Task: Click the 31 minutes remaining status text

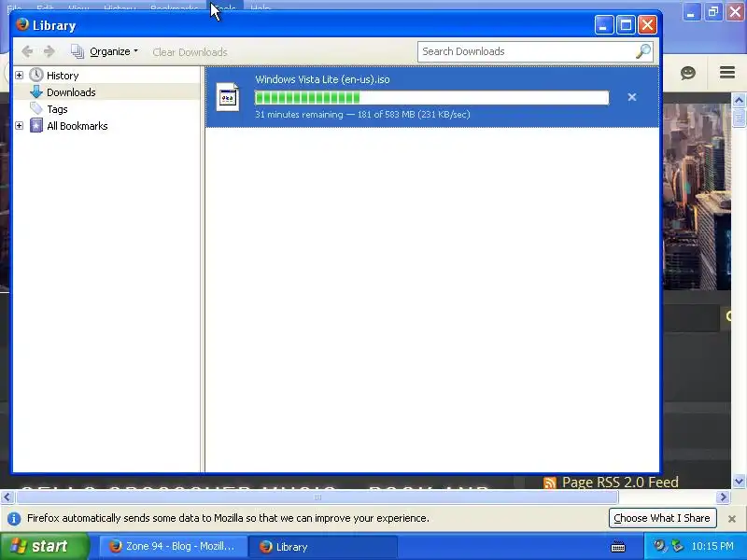Action: pyautogui.click(x=362, y=114)
